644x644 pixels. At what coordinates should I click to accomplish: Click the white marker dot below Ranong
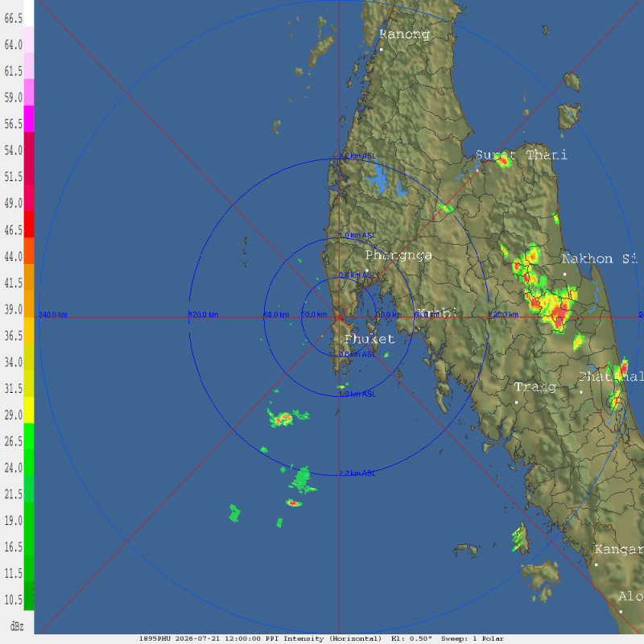coord(381,50)
